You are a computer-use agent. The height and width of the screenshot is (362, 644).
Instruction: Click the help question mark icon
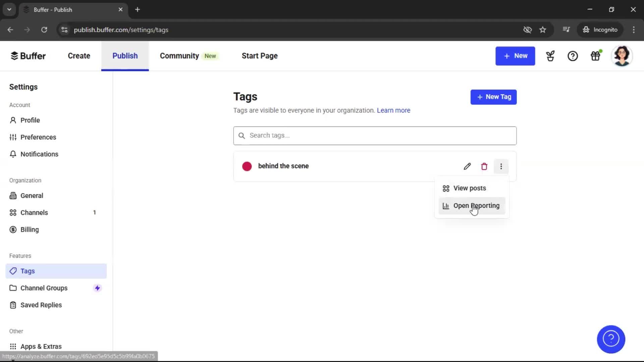(x=573, y=56)
